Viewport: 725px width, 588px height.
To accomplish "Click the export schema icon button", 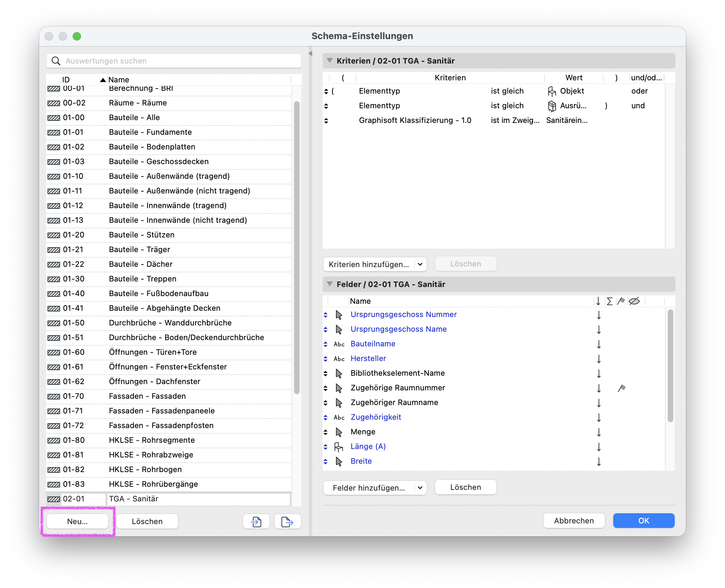I will (287, 522).
